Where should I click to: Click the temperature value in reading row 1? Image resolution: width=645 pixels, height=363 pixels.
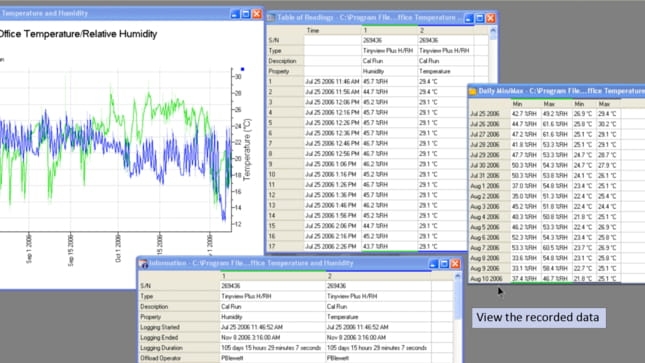pyautogui.click(x=445, y=81)
